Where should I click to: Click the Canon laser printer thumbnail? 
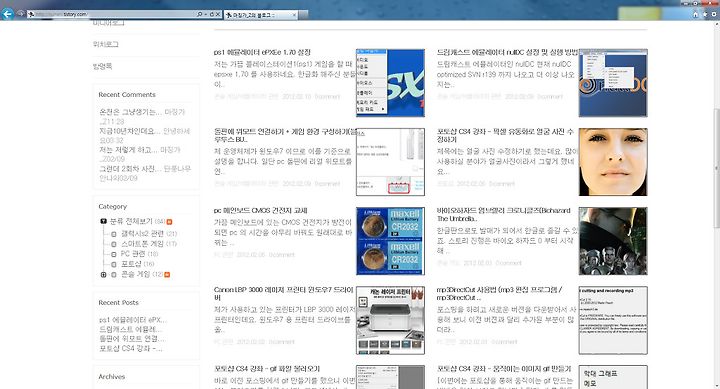point(390,320)
